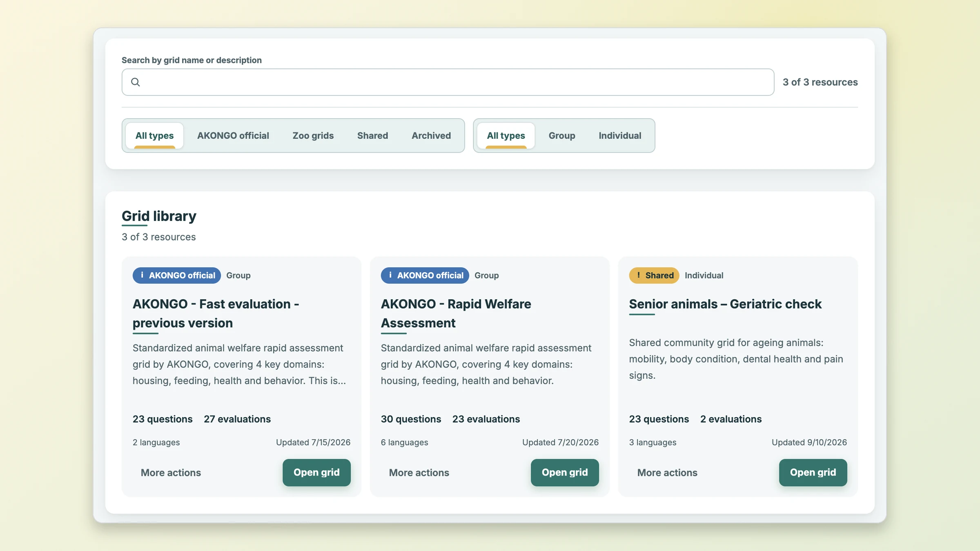Viewport: 980px width, 551px height.
Task: Open grid for Fast evaluation previous version
Action: pyautogui.click(x=316, y=472)
